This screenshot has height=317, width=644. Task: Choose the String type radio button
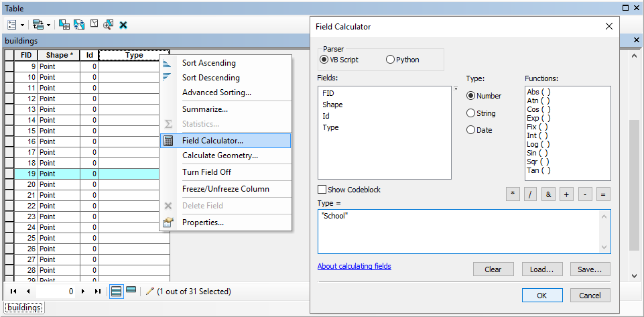(x=471, y=113)
